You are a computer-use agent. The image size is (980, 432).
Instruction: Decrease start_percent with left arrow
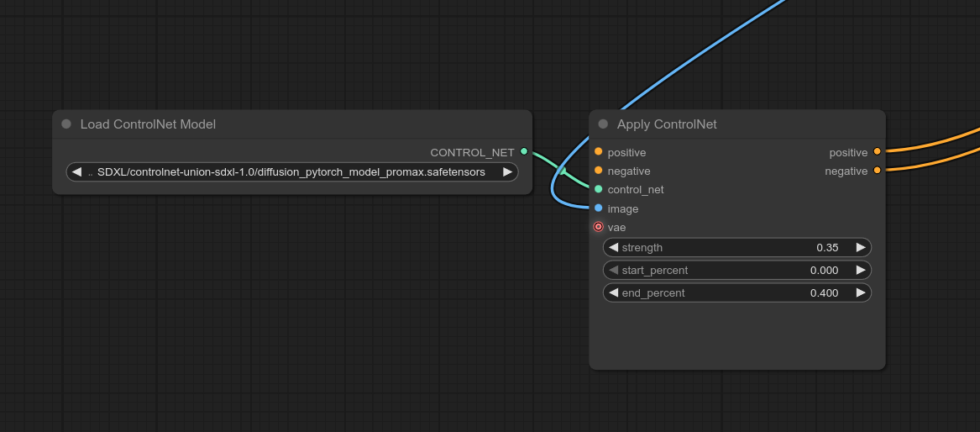[613, 270]
